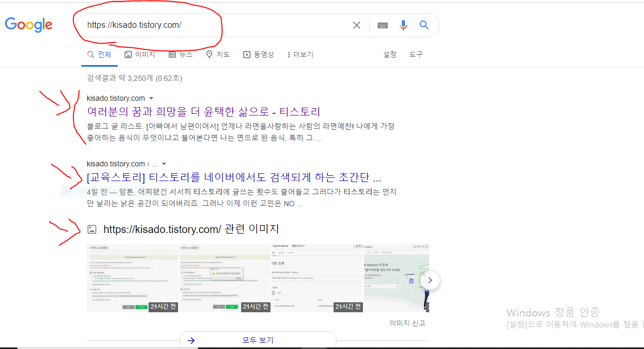
Task: Submit search with magnifier icon
Action: [424, 25]
